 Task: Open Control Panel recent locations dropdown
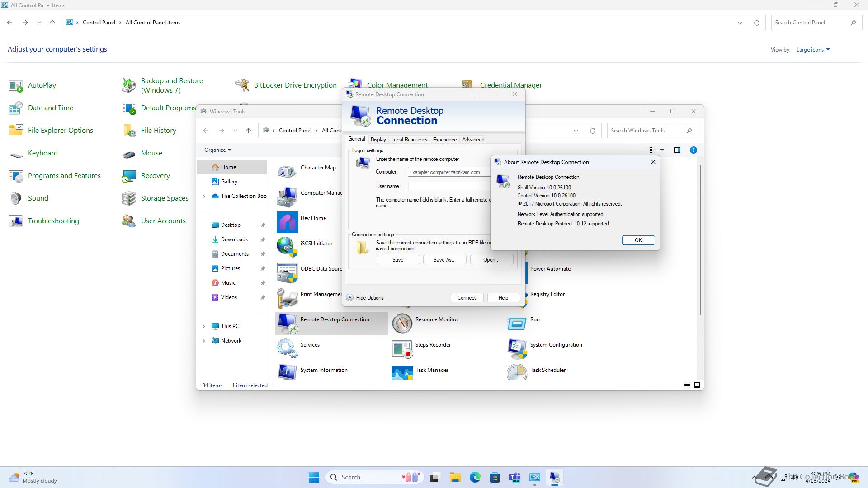click(39, 23)
